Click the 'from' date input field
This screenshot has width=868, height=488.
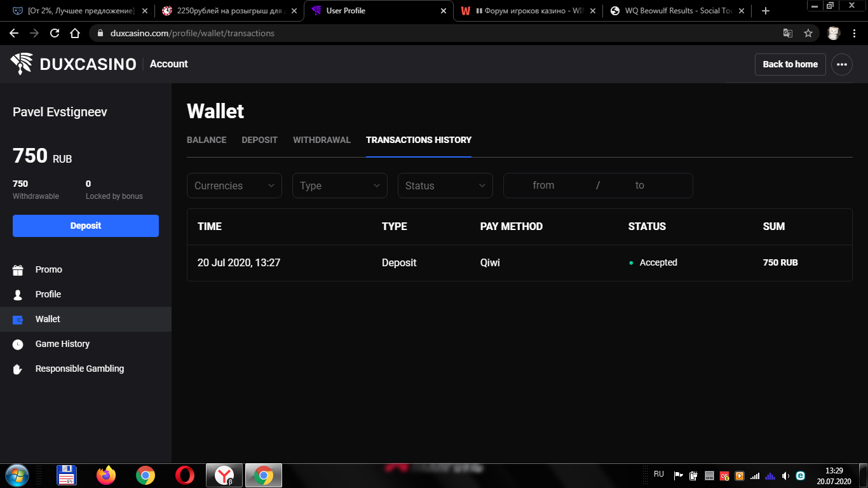tap(543, 186)
